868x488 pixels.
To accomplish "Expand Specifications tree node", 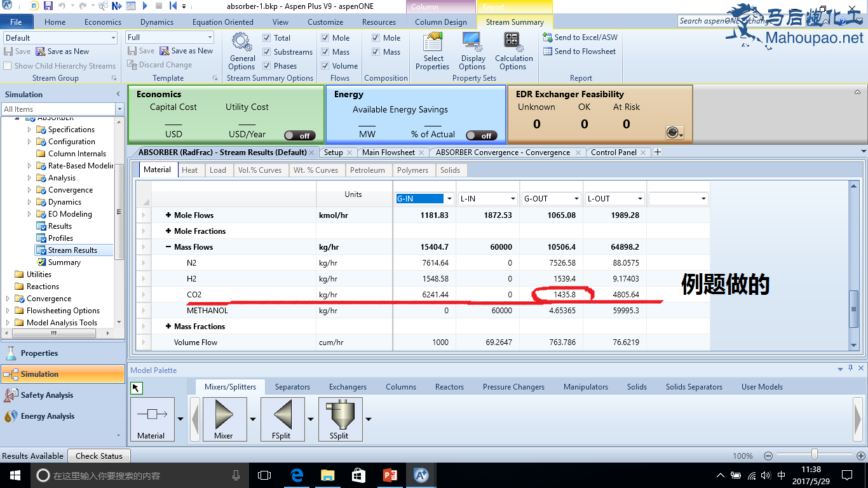I will 29,130.
